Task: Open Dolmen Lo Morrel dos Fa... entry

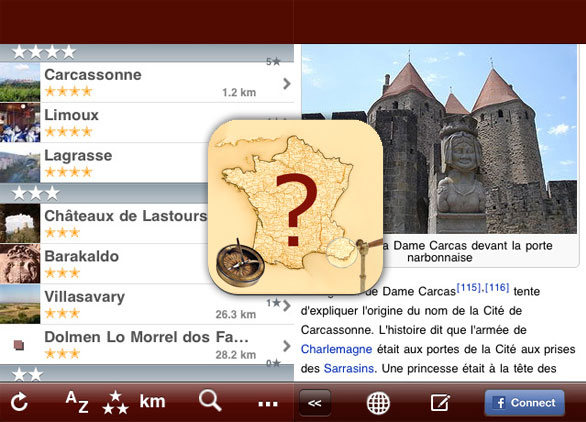Action: pos(147,345)
